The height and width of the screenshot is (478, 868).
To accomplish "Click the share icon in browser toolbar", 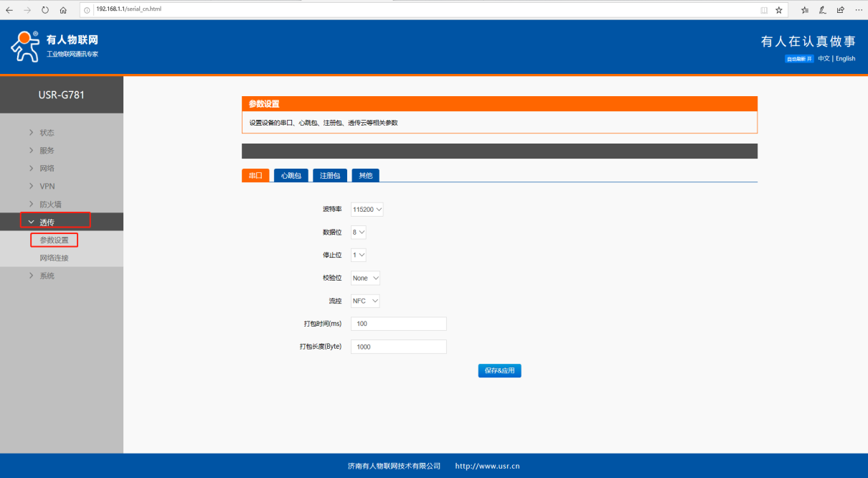I will pos(841,10).
